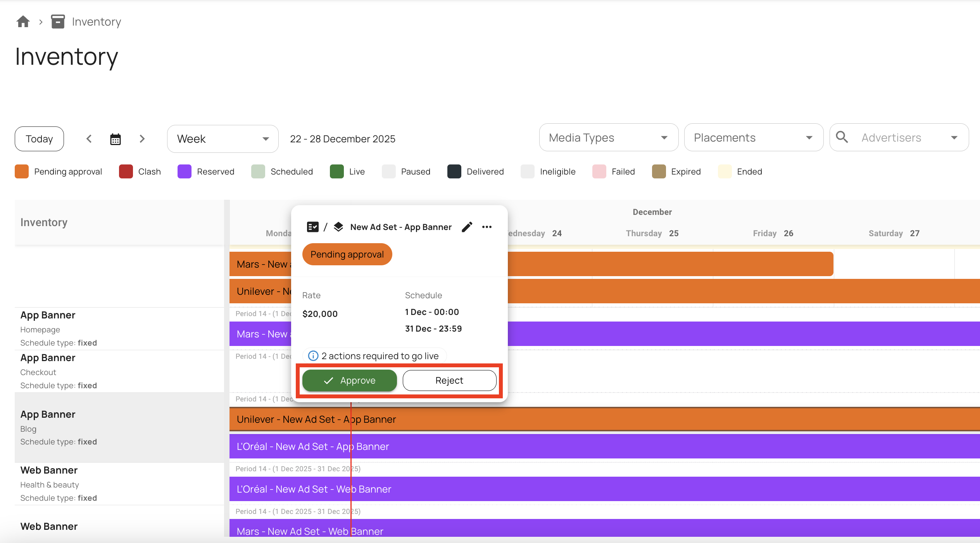Image resolution: width=980 pixels, height=543 pixels.
Task: Expand the Placements filter dropdown
Action: point(753,138)
